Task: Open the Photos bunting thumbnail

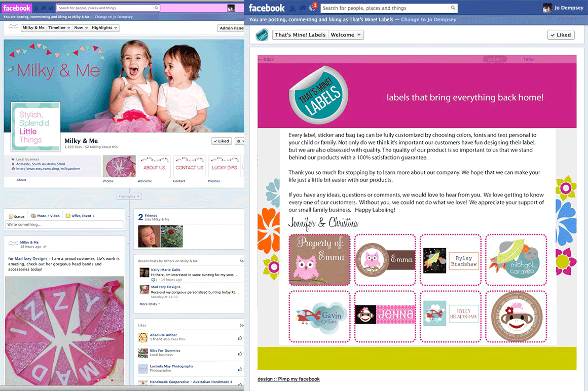Action: [x=119, y=167]
